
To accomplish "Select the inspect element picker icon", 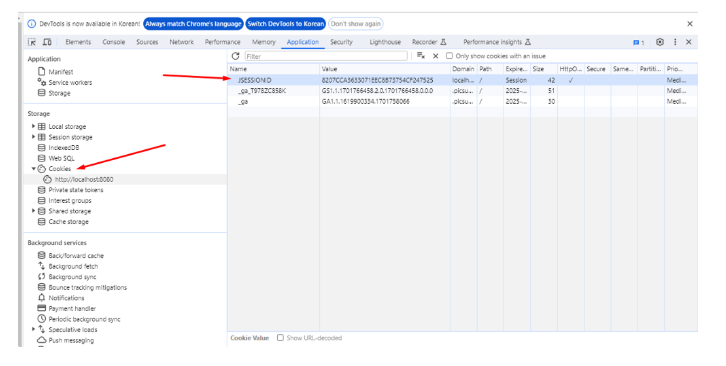I will (32, 42).
